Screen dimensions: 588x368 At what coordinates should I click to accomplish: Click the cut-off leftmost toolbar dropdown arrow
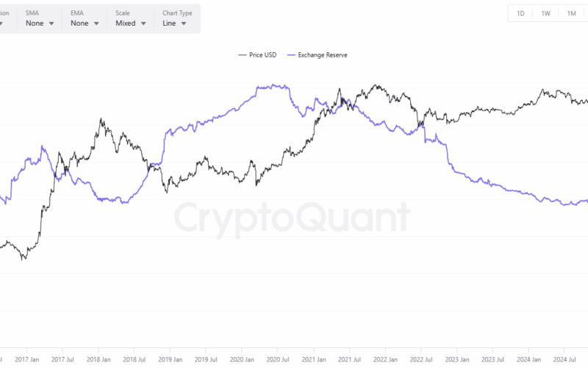click(2, 24)
